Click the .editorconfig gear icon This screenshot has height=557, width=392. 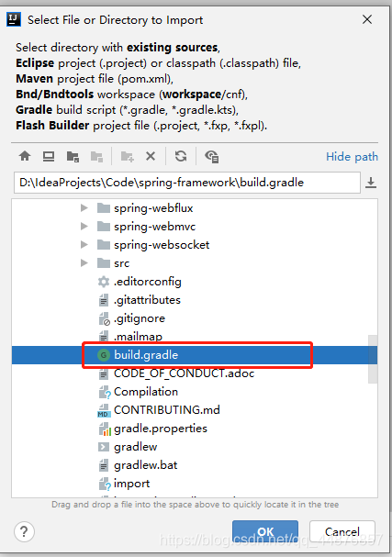104,282
